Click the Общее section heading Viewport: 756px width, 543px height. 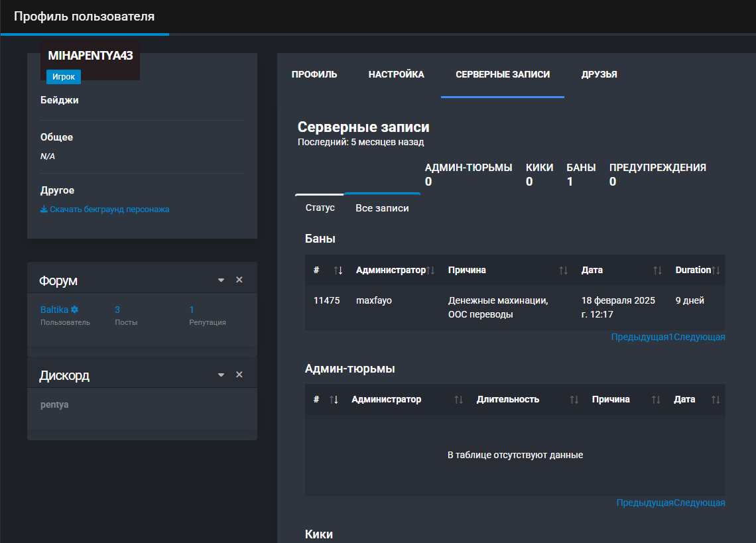tap(56, 137)
